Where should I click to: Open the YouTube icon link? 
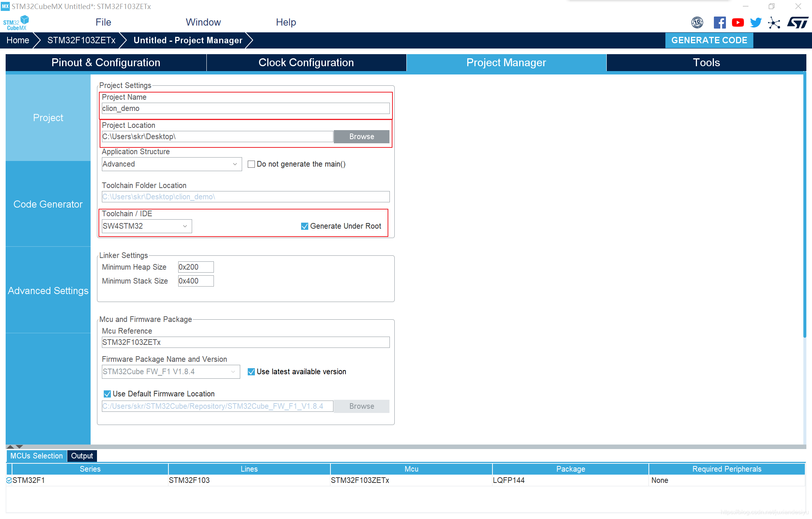[738, 23]
